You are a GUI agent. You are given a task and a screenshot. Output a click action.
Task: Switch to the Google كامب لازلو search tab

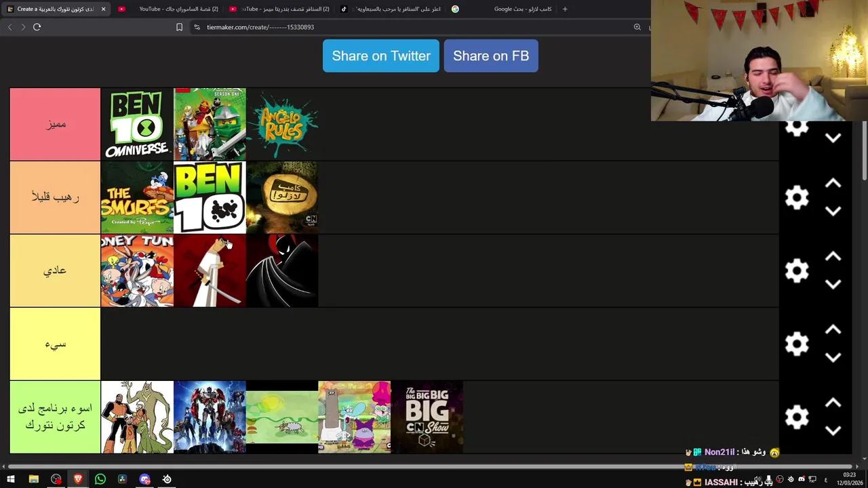[x=502, y=9]
